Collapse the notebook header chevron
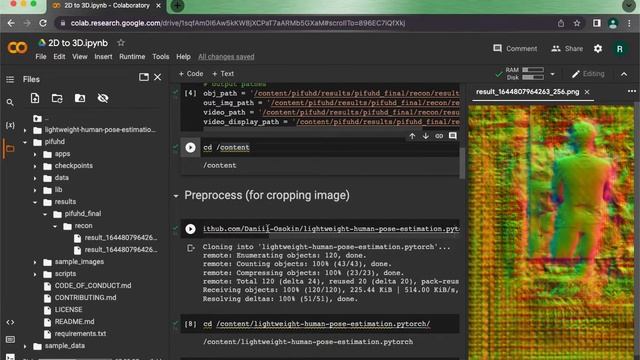Screen dimensions: 640x360 (624, 74)
